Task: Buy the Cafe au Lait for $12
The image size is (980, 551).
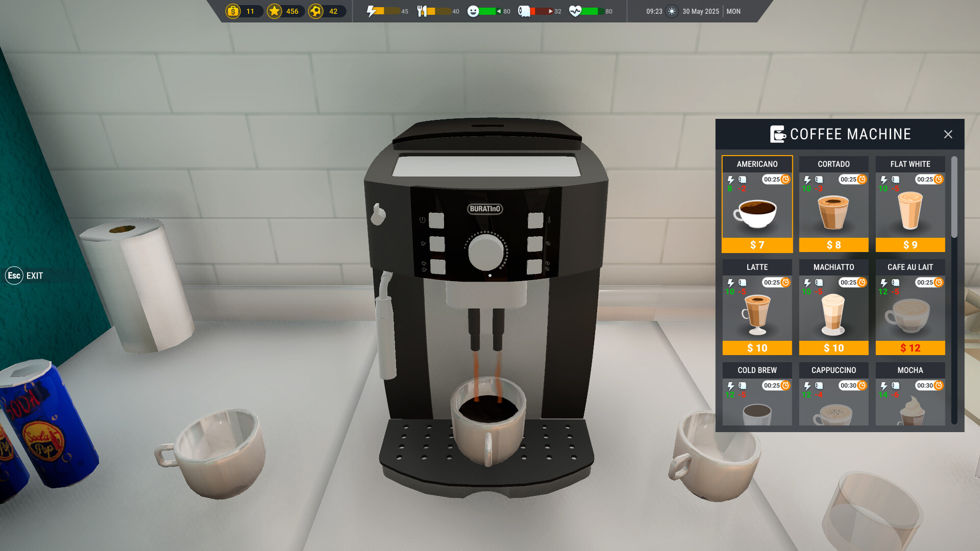Action: tap(910, 348)
